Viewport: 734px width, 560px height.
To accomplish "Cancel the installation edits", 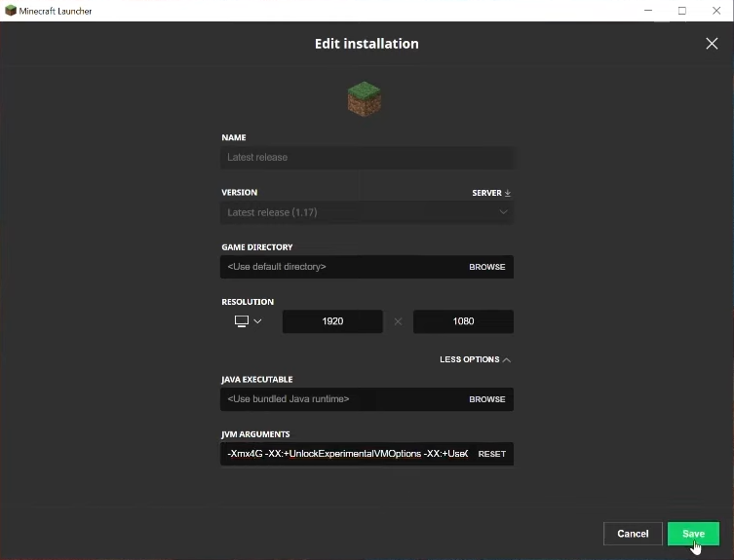I will click(633, 534).
